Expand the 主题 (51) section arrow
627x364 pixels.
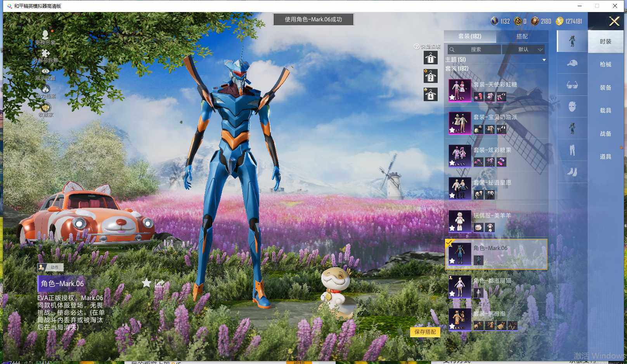[x=544, y=60]
